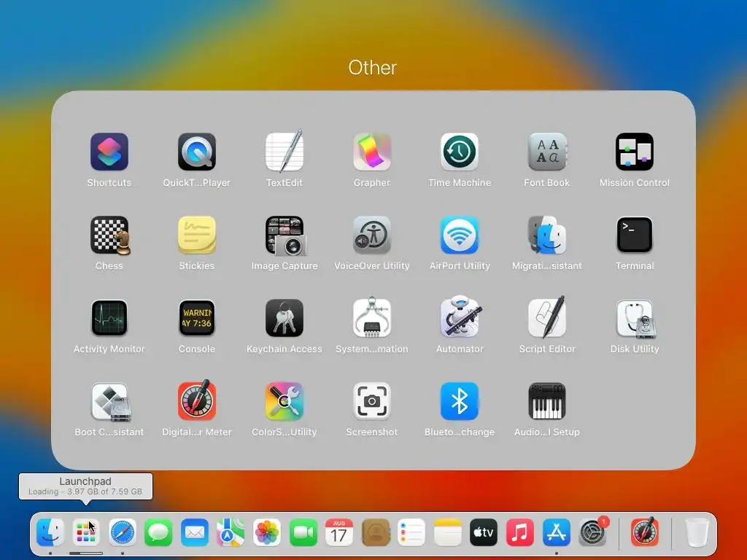
Task: Open App Store from the Dock
Action: coord(556,532)
